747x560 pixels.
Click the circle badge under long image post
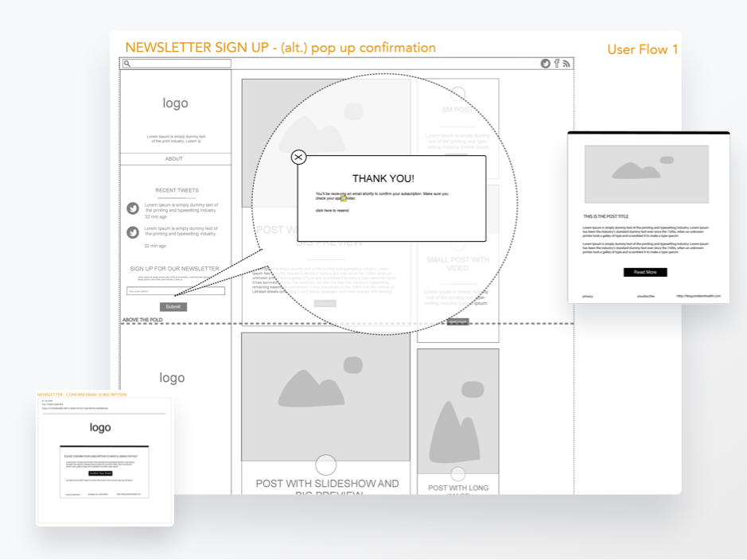pyautogui.click(x=457, y=474)
